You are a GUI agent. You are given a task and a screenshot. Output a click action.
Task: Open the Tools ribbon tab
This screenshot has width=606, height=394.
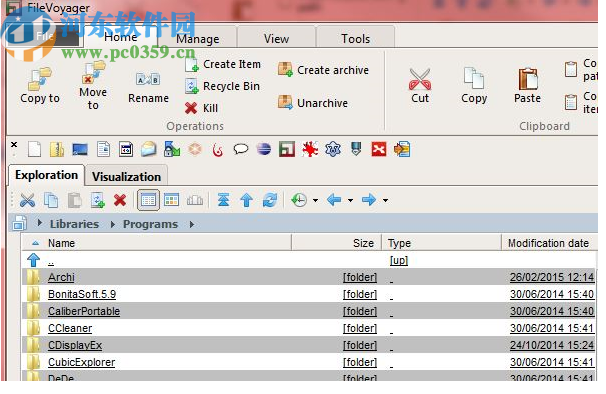pyautogui.click(x=356, y=38)
